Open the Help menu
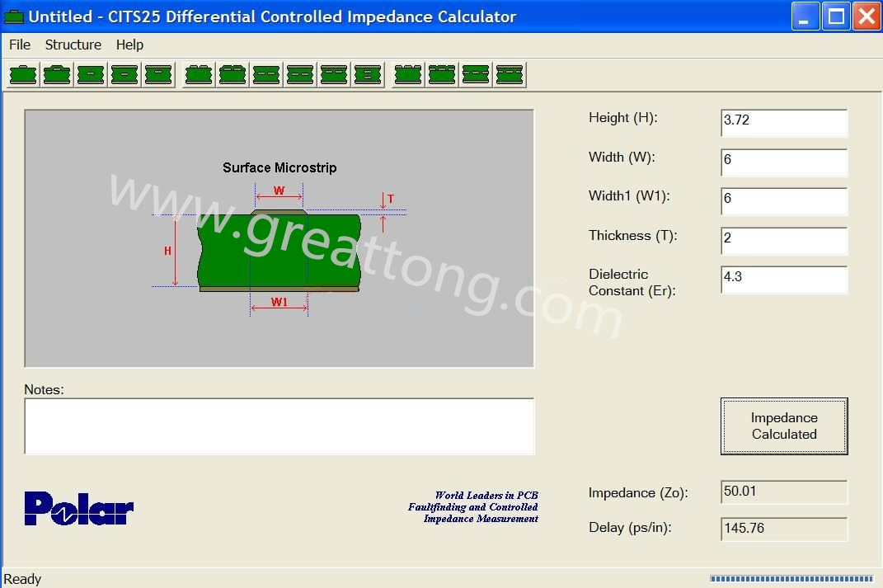The image size is (883, 588). tap(129, 45)
